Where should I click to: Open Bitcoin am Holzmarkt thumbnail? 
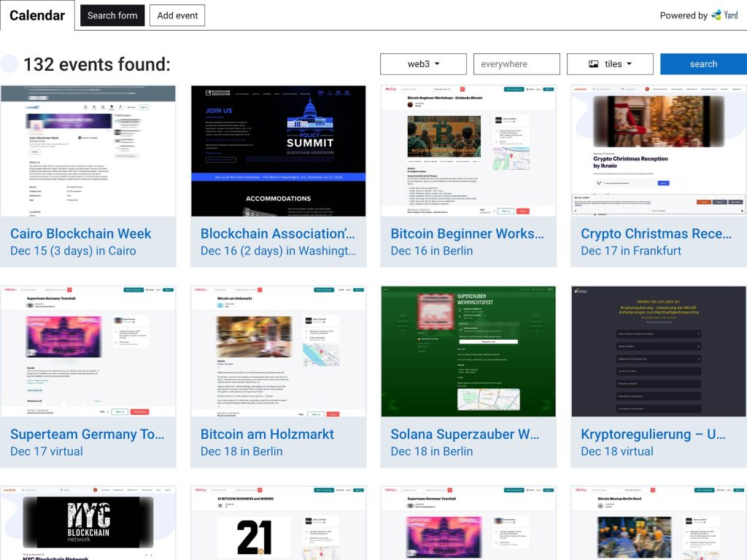coord(278,351)
